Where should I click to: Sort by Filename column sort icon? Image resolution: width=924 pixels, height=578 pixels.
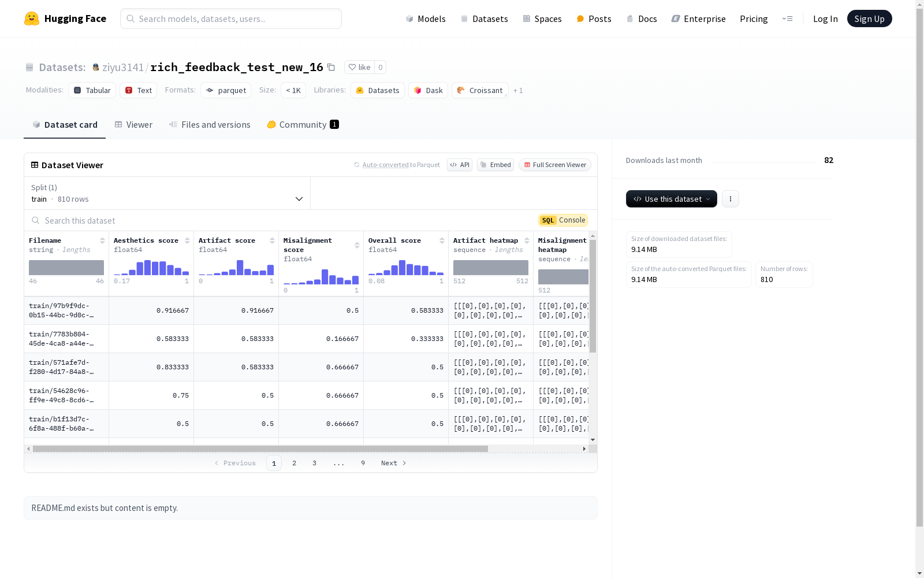(x=102, y=240)
